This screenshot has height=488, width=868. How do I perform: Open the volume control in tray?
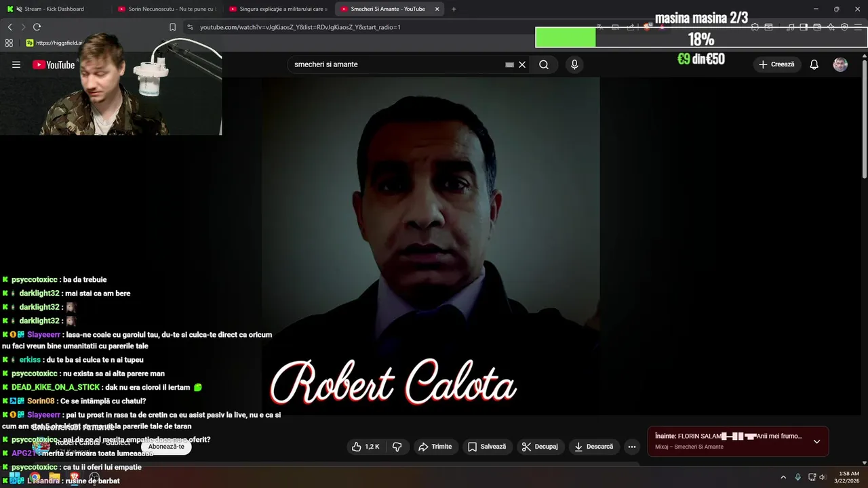tap(822, 477)
